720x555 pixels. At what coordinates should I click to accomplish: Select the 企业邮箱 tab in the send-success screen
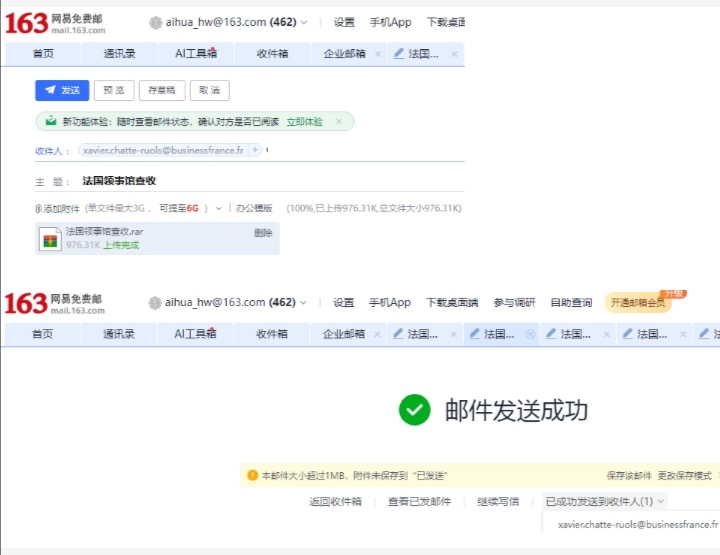click(343, 334)
